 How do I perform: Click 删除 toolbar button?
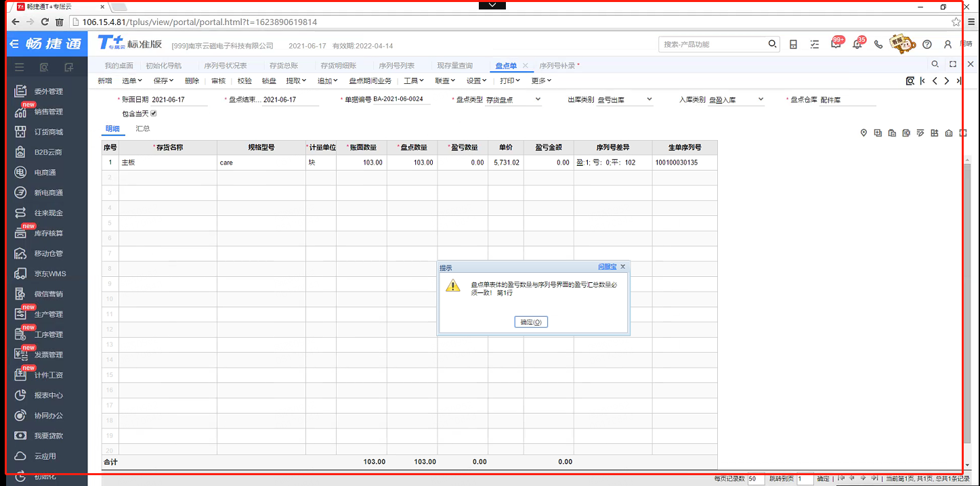[192, 81]
